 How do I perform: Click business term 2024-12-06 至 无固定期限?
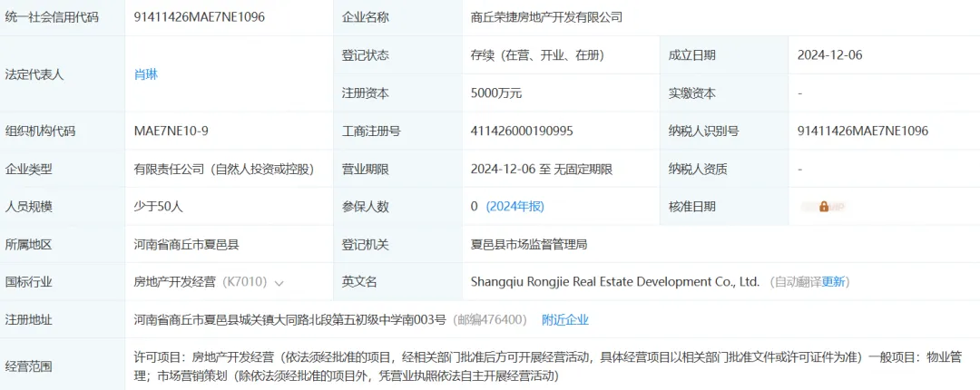point(541,169)
